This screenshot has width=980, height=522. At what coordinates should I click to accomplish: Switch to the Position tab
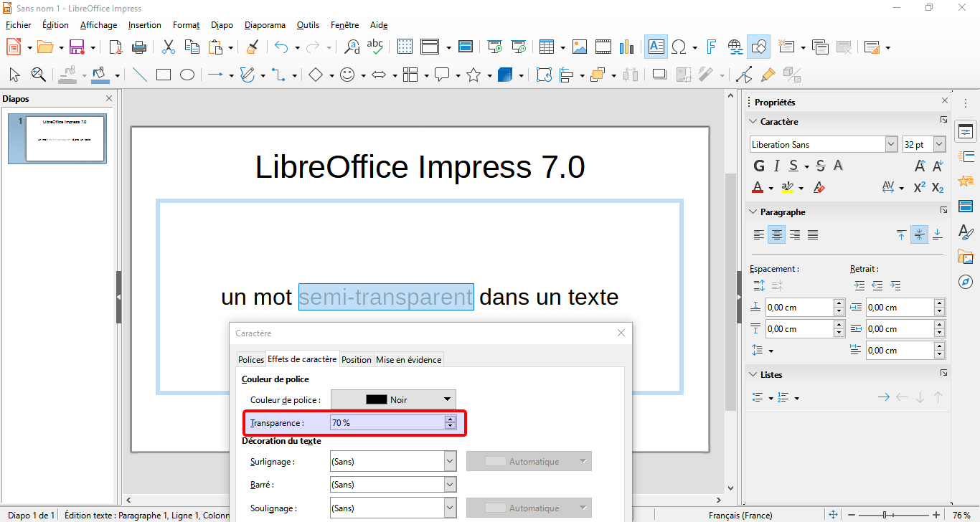[x=357, y=360]
